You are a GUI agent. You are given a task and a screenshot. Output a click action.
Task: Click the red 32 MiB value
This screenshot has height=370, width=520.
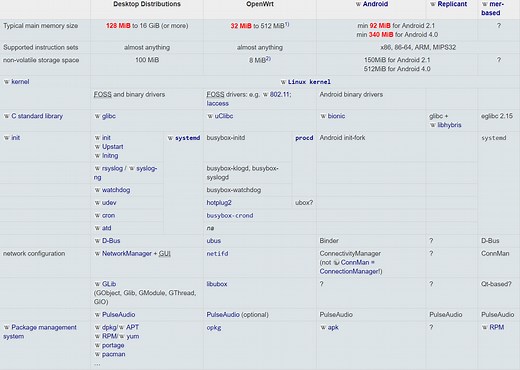click(x=241, y=26)
